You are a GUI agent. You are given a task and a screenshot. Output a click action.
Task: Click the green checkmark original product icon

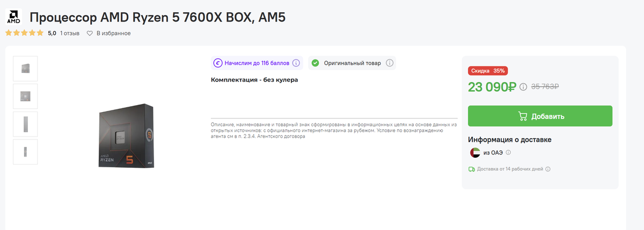click(x=316, y=63)
